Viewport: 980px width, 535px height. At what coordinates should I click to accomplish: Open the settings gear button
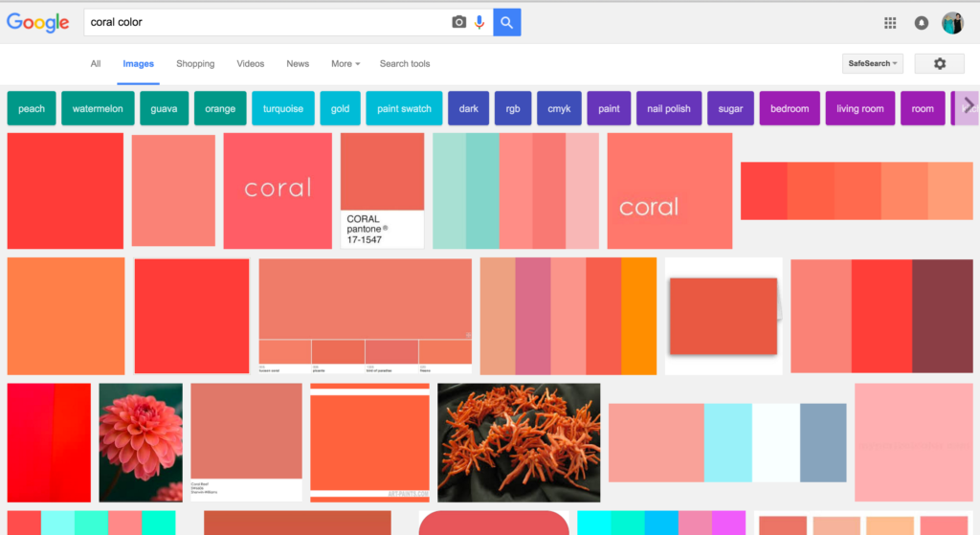pyautogui.click(x=939, y=63)
